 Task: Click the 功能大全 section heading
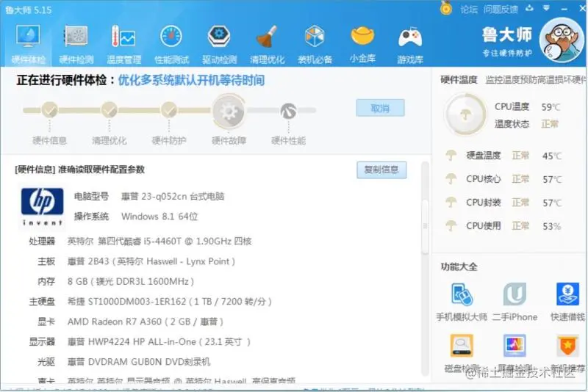[459, 266]
